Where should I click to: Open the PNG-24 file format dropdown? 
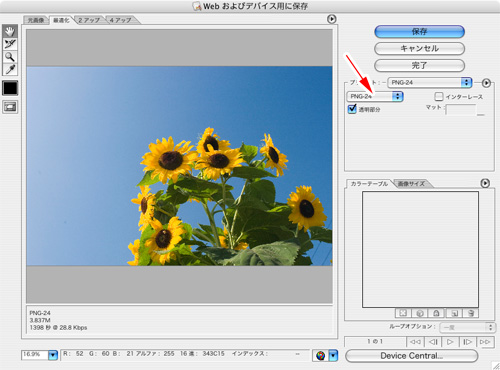pyautogui.click(x=375, y=96)
